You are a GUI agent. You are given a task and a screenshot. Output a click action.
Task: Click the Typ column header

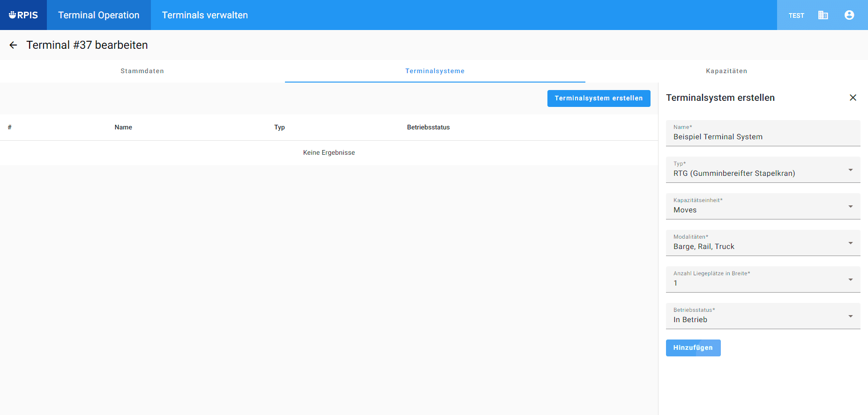click(279, 128)
